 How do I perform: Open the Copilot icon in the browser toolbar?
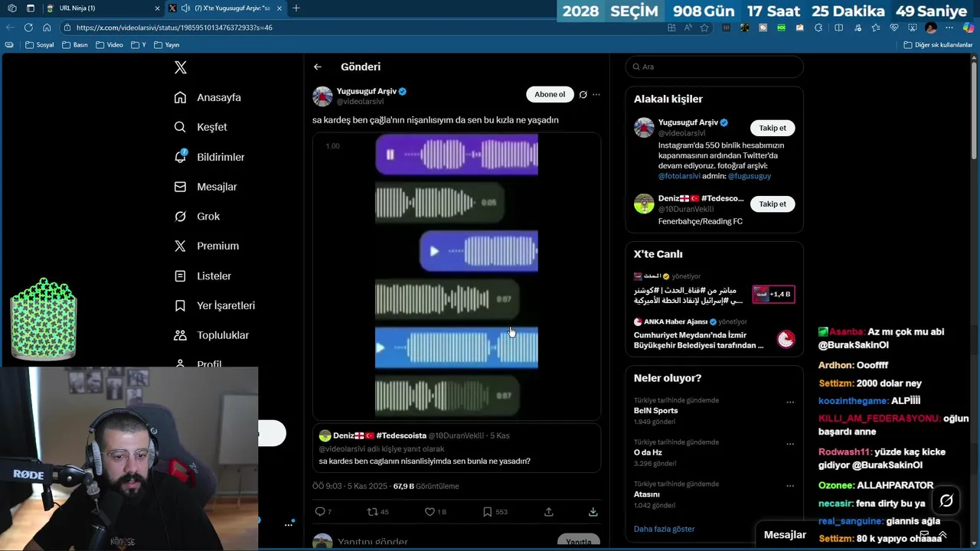point(969,28)
